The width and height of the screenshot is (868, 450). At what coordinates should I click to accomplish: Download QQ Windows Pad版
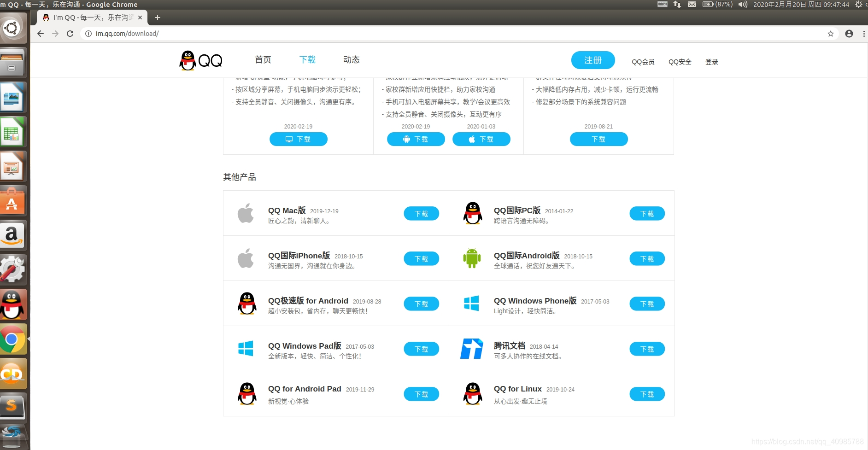click(x=422, y=349)
